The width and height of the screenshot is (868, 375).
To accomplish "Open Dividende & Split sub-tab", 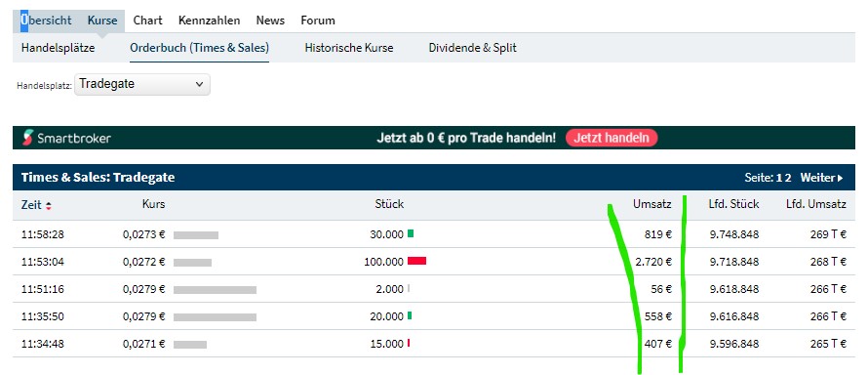I will (x=473, y=48).
